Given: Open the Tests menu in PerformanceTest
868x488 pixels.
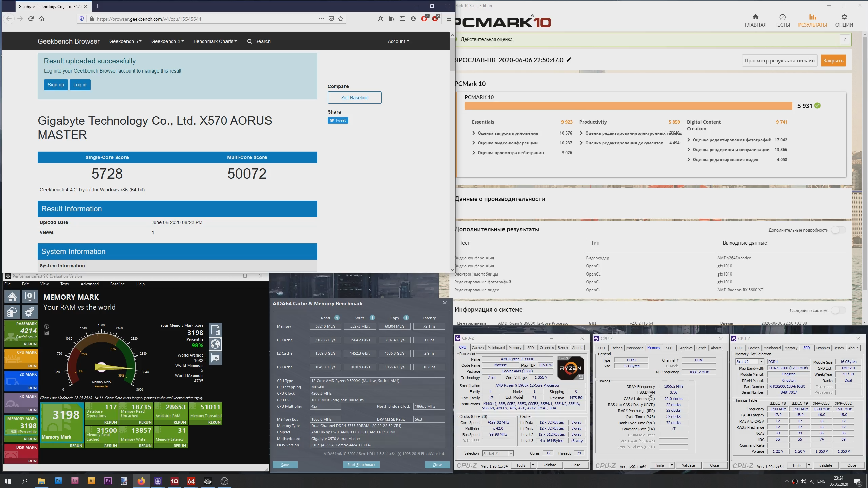Looking at the screenshot, I should point(64,284).
